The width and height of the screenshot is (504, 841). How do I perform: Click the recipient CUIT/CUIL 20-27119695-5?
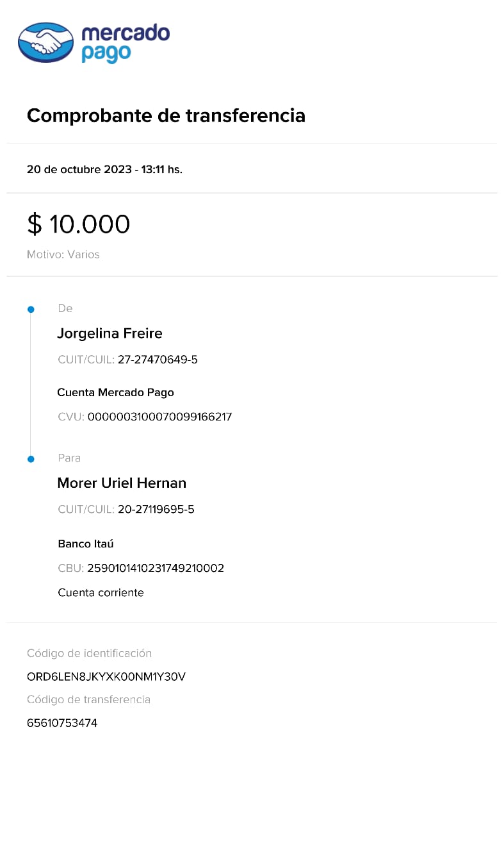(x=156, y=510)
